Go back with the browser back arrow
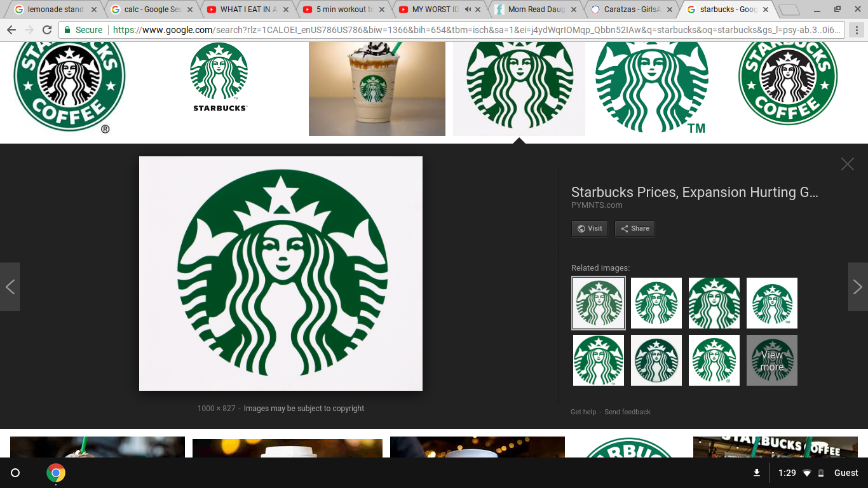The height and width of the screenshot is (488, 868). pyautogui.click(x=11, y=30)
